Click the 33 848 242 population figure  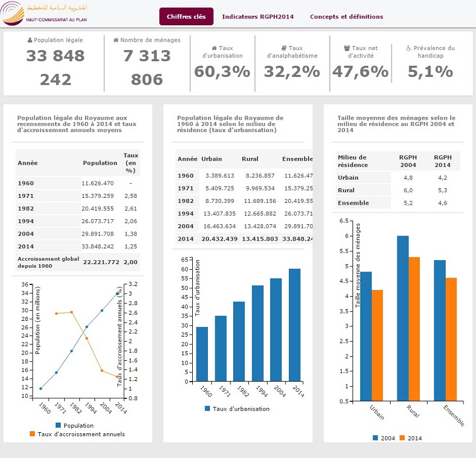coord(55,67)
